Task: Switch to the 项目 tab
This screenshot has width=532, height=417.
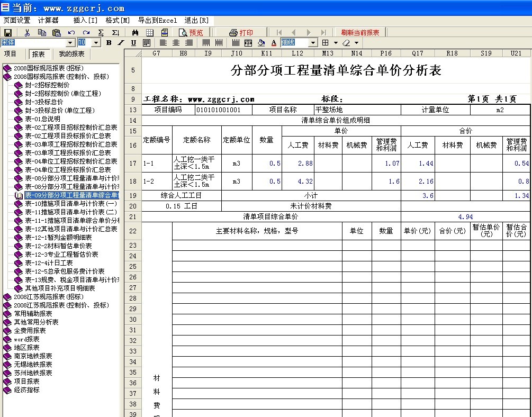Action: (x=10, y=54)
